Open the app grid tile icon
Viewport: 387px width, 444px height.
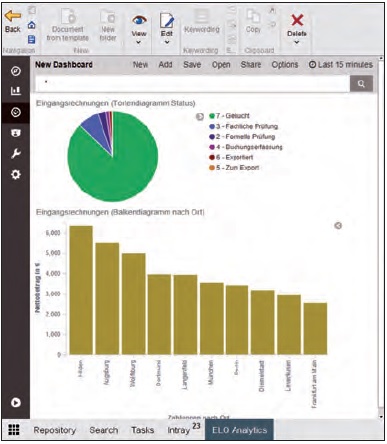tap(14, 430)
